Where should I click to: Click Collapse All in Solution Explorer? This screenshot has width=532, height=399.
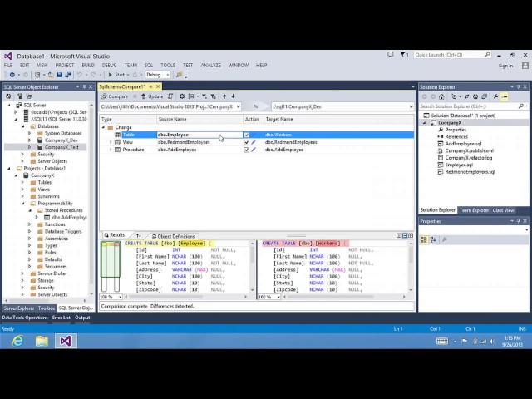pyautogui.click(x=484, y=96)
